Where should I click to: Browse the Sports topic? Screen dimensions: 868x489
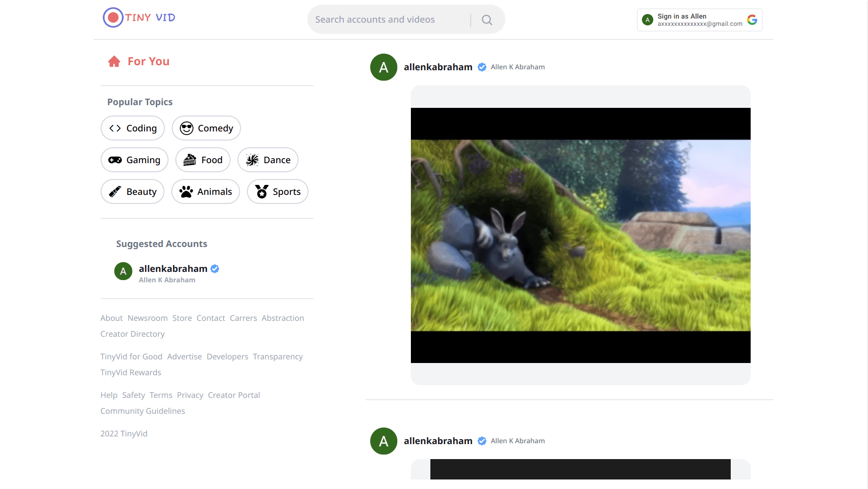coord(277,192)
